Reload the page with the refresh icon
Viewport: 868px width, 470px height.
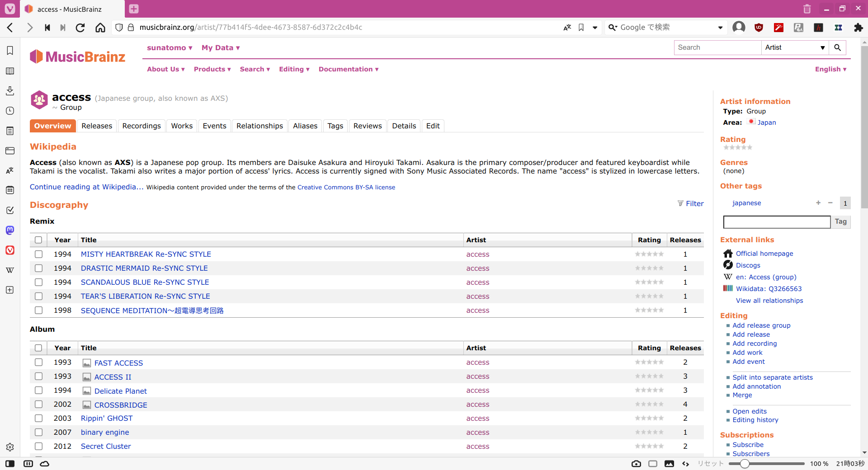pyautogui.click(x=80, y=28)
